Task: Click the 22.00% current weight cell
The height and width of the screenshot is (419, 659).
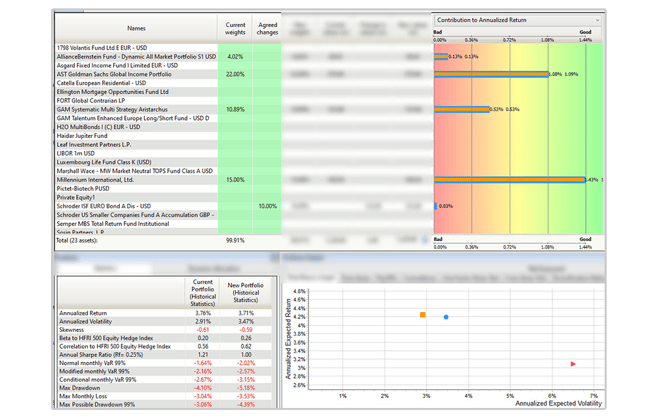Action: coord(235,74)
